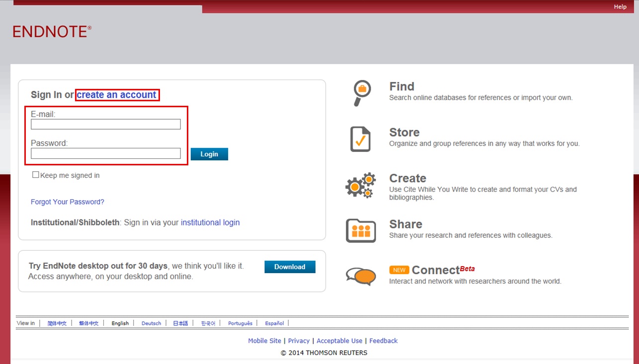Switch language to Deutsch
The width and height of the screenshot is (639, 364).
tap(151, 323)
